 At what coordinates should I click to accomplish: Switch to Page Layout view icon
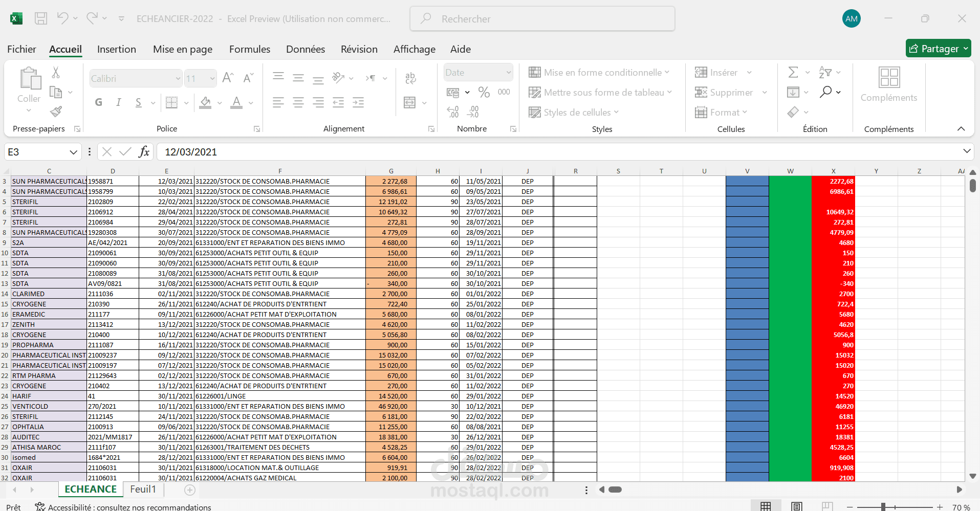pos(796,506)
